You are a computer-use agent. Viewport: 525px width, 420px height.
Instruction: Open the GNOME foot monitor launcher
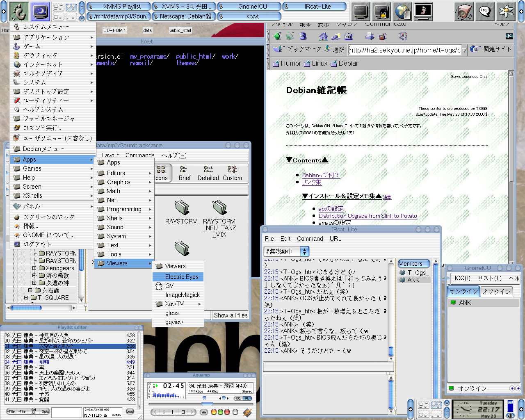pyautogui.click(x=423, y=11)
